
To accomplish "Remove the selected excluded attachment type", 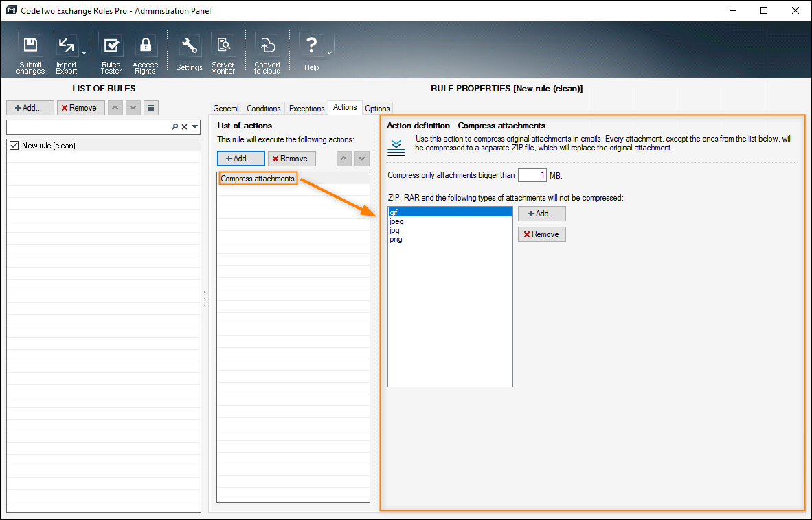I will 542,234.
